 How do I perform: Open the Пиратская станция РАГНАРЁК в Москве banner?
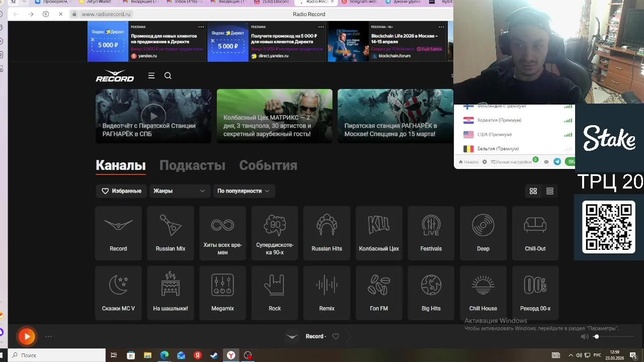tap(395, 116)
